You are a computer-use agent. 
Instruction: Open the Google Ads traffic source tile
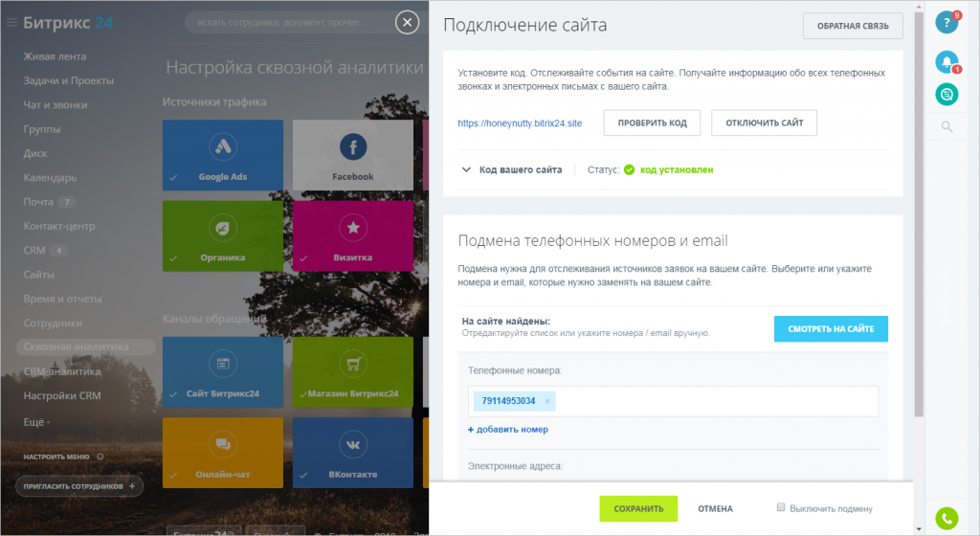[x=222, y=154]
